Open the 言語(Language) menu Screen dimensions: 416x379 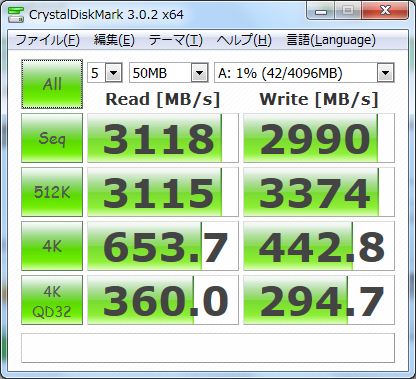click(x=331, y=40)
